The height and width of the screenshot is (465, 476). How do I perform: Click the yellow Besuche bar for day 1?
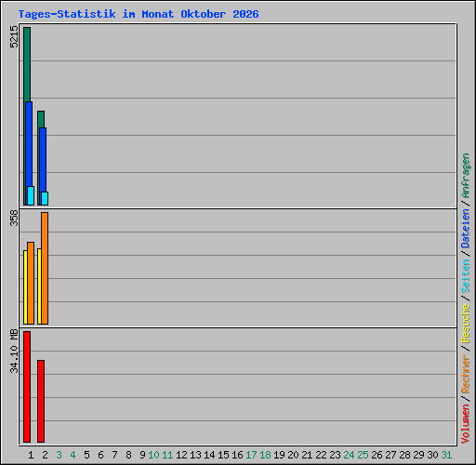click(x=25, y=287)
